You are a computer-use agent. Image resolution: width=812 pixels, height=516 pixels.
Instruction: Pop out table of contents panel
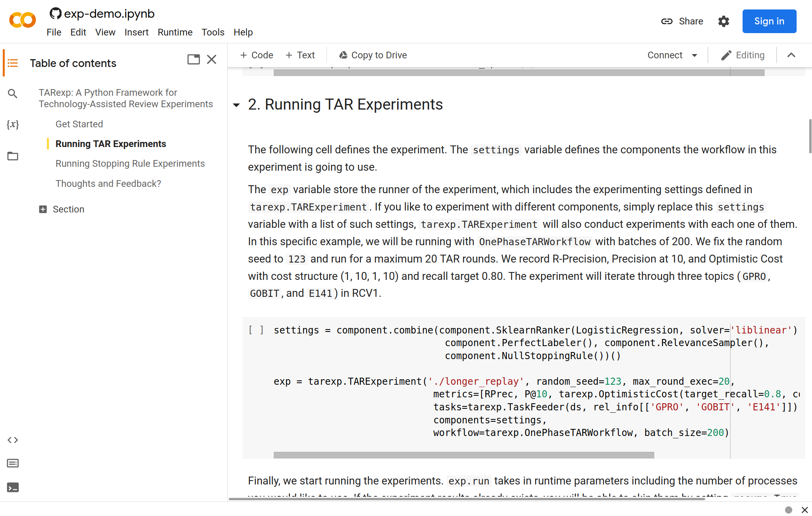click(x=193, y=60)
